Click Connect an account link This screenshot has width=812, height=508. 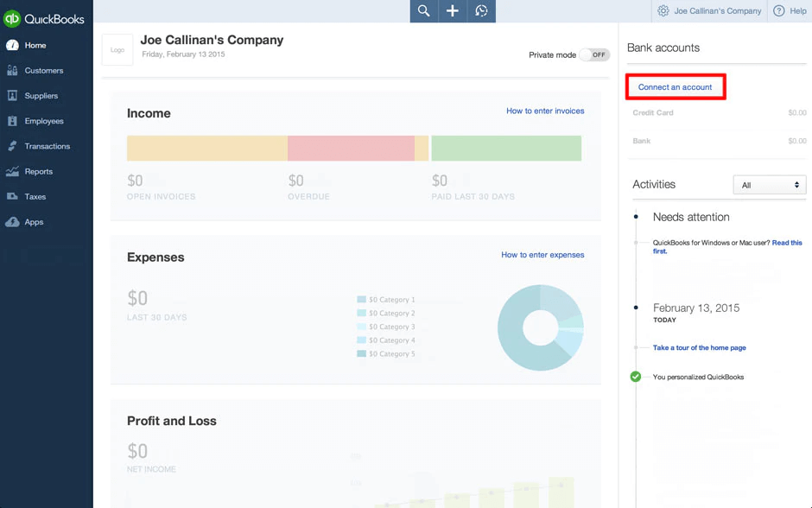(x=675, y=87)
